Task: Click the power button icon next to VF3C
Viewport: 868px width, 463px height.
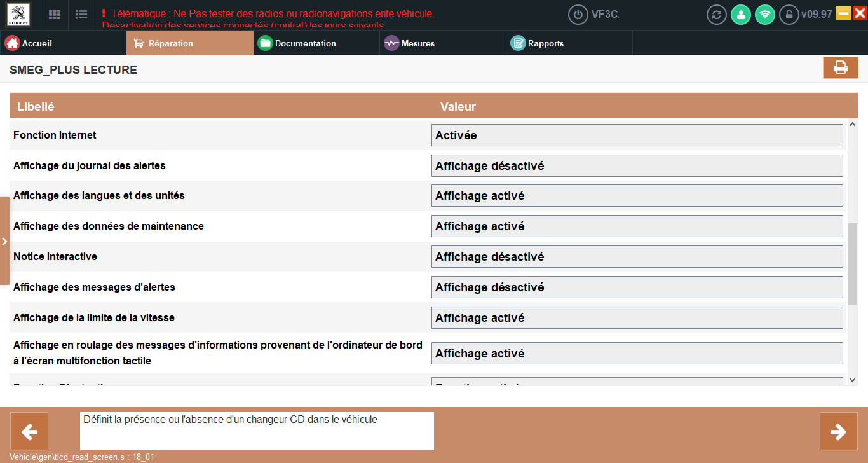Action: [578, 15]
